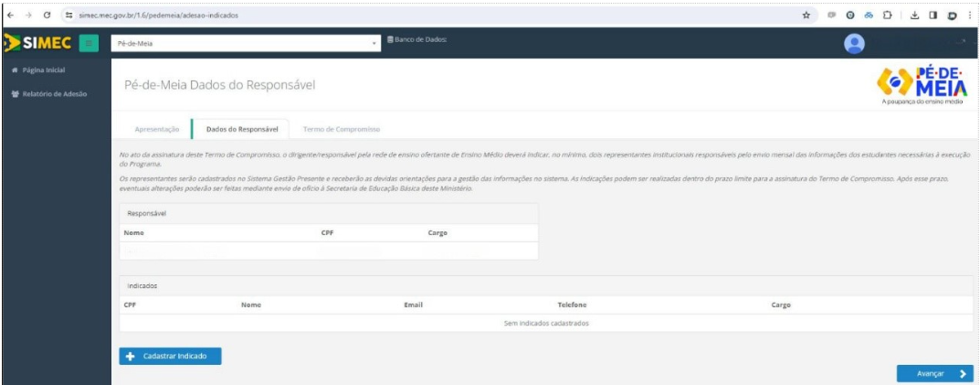The height and width of the screenshot is (385, 980).
Task: Toggle the green hamburger sidebar button
Action: [x=89, y=44]
